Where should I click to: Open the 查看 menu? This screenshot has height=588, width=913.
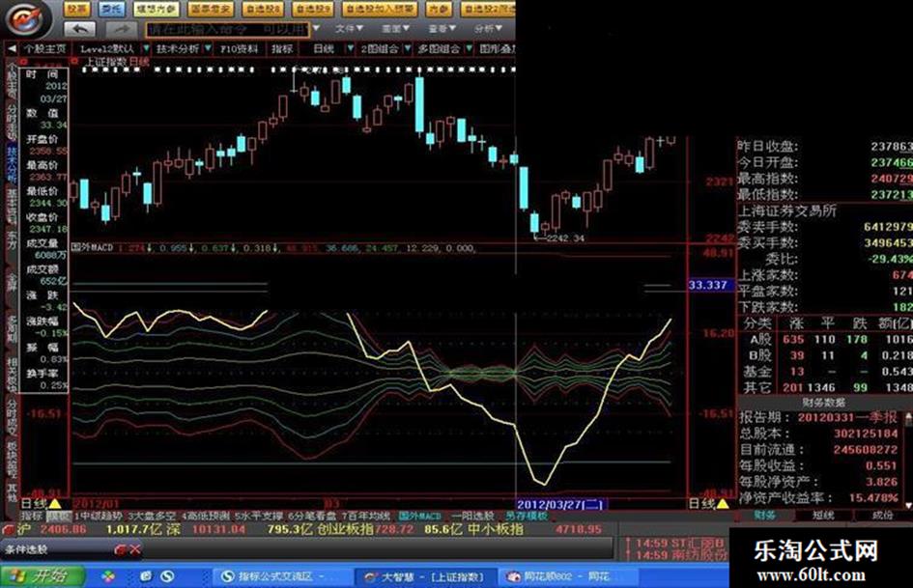(x=442, y=28)
